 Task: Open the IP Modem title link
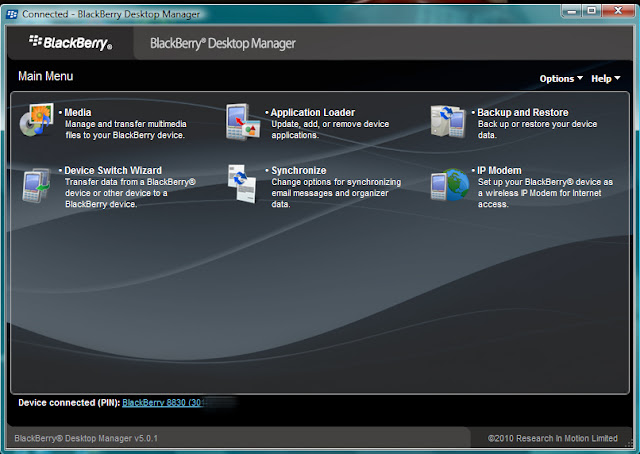[x=499, y=170]
